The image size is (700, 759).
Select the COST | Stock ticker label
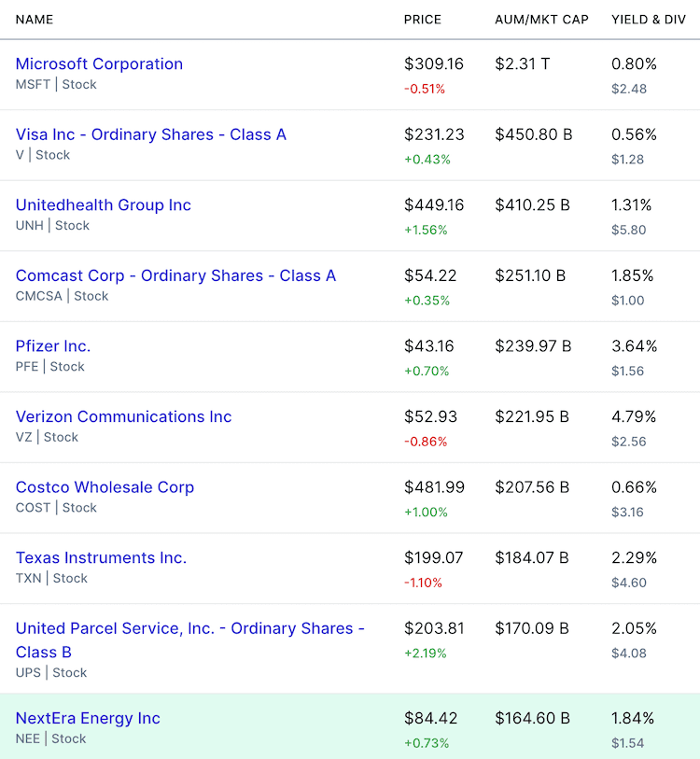click(x=56, y=508)
